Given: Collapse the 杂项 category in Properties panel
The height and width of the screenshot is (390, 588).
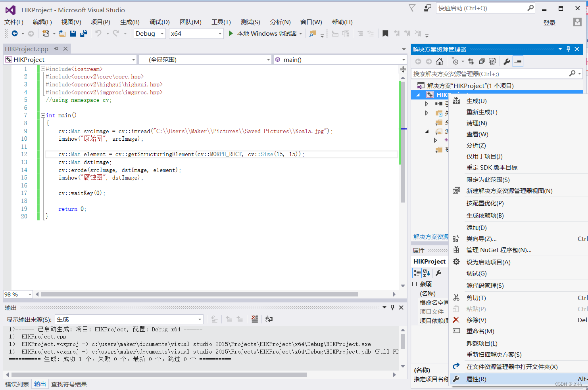Looking at the screenshot, I should click(x=415, y=284).
